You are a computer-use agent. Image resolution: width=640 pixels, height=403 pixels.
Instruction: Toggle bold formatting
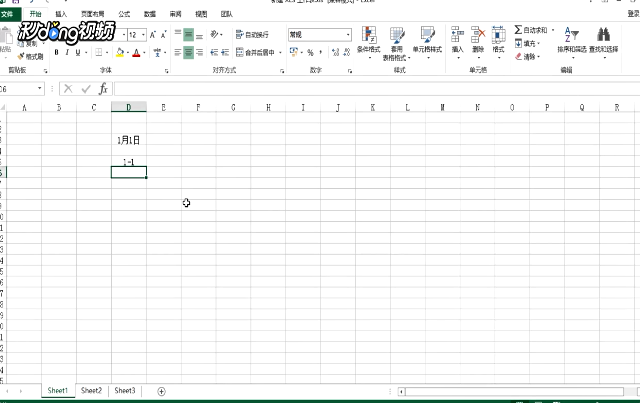(56, 52)
